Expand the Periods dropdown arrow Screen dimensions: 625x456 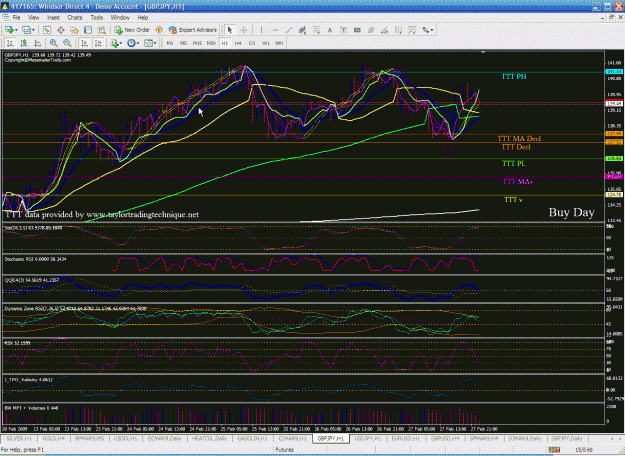(x=138, y=43)
